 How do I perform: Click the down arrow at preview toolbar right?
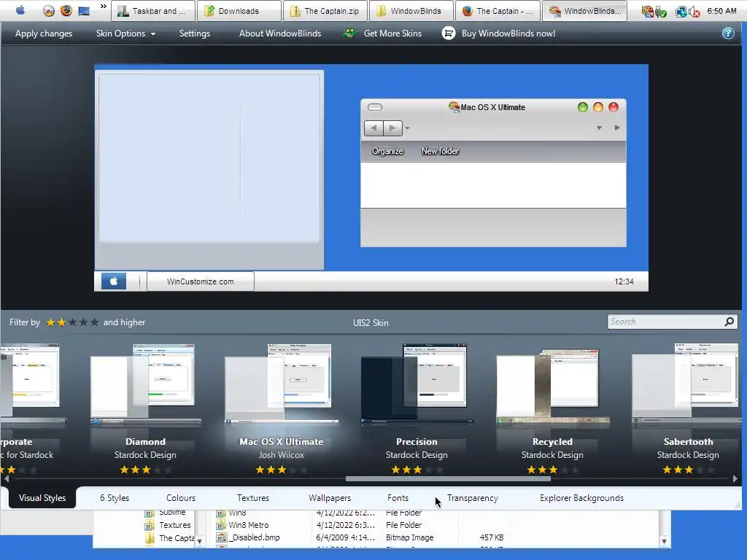coord(600,128)
